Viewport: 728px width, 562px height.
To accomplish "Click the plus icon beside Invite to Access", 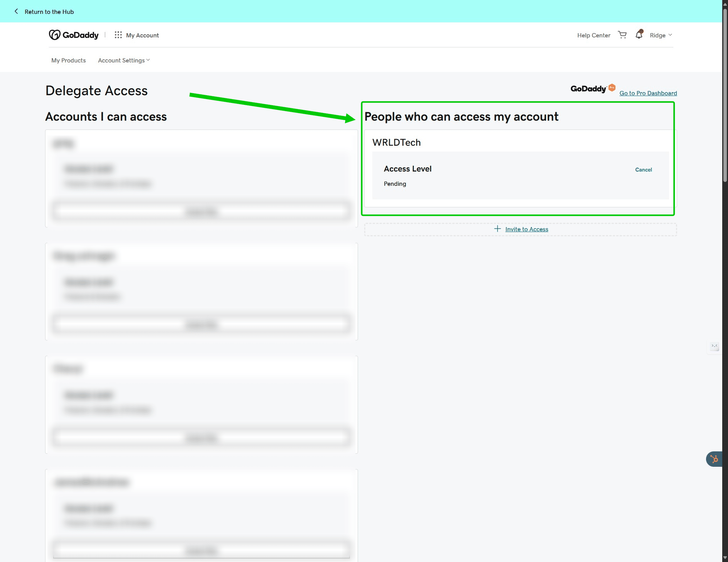I will pos(497,229).
